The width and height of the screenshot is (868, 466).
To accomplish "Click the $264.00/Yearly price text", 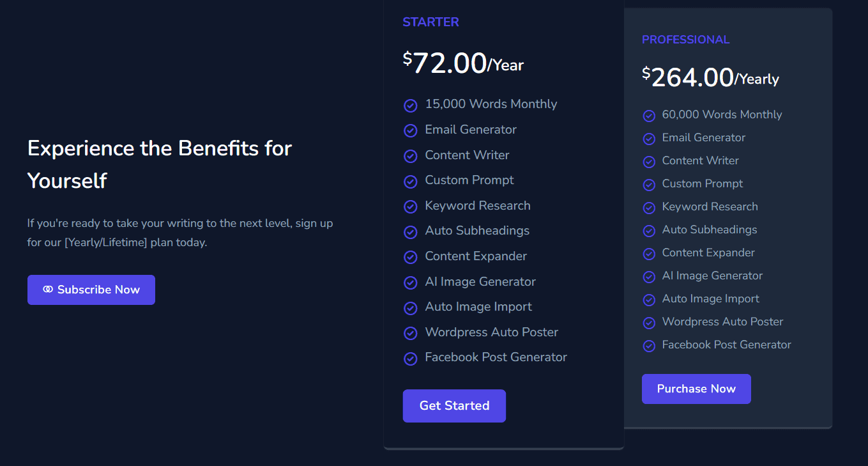I will click(710, 77).
